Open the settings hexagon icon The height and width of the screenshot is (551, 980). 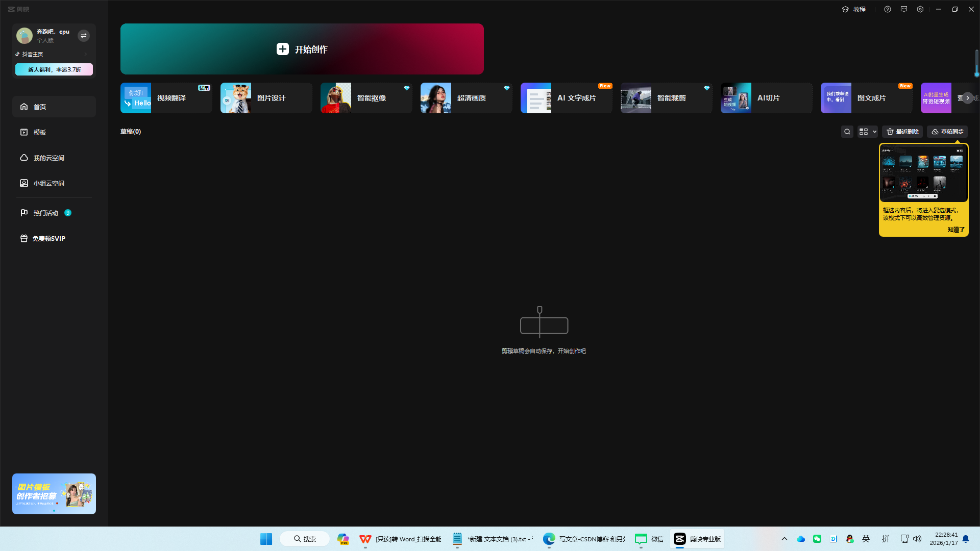click(920, 9)
